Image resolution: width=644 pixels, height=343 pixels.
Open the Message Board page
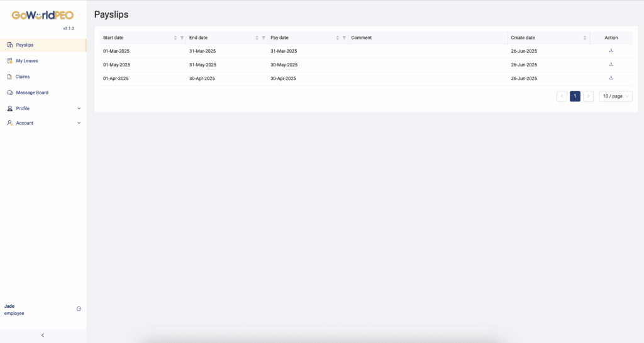click(x=31, y=93)
